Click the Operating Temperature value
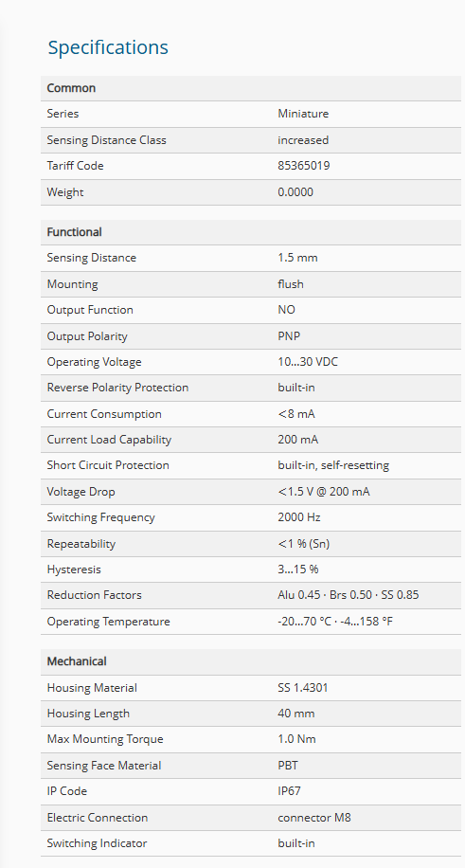This screenshot has height=868, width=465. pyautogui.click(x=335, y=621)
